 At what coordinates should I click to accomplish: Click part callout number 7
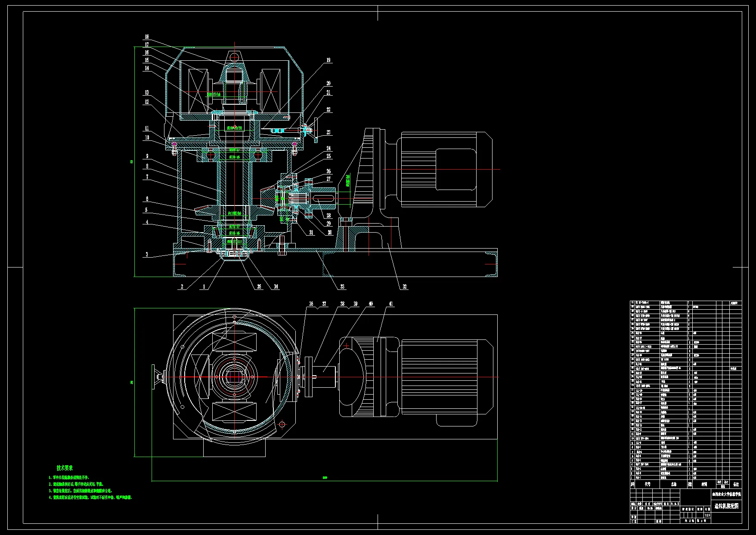147,177
